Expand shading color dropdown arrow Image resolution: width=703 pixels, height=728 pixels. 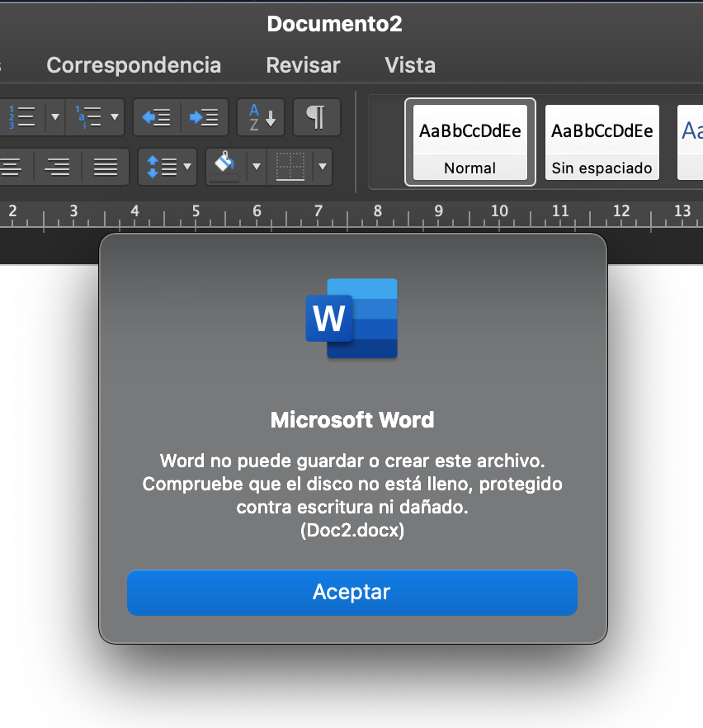coord(256,167)
